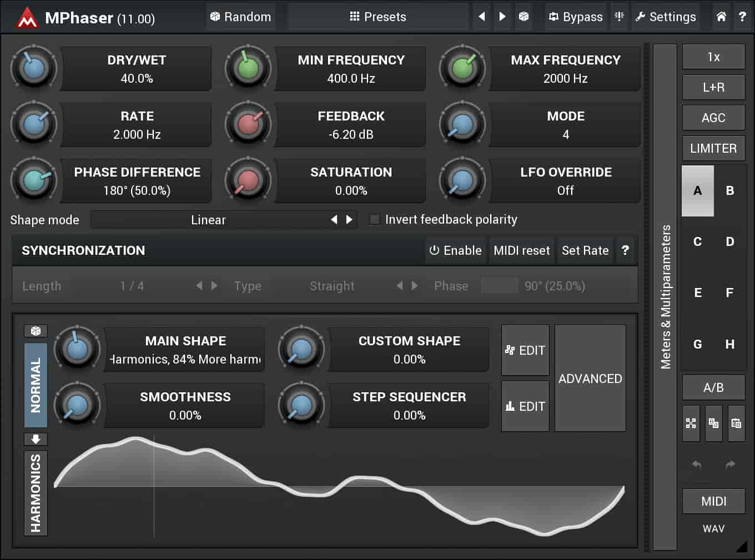Click the Edit icon for Step Sequencer
Viewport: 755px width, 560px height.
(x=524, y=406)
